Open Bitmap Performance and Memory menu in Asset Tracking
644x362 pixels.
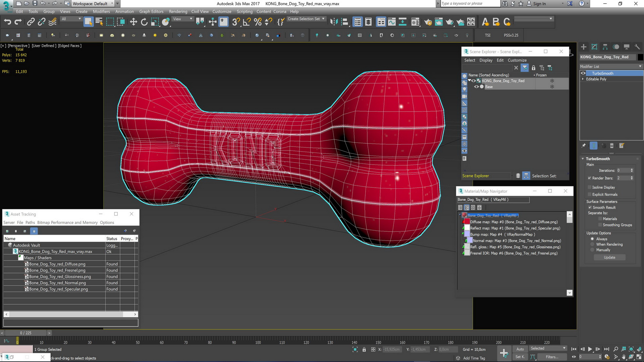click(67, 223)
